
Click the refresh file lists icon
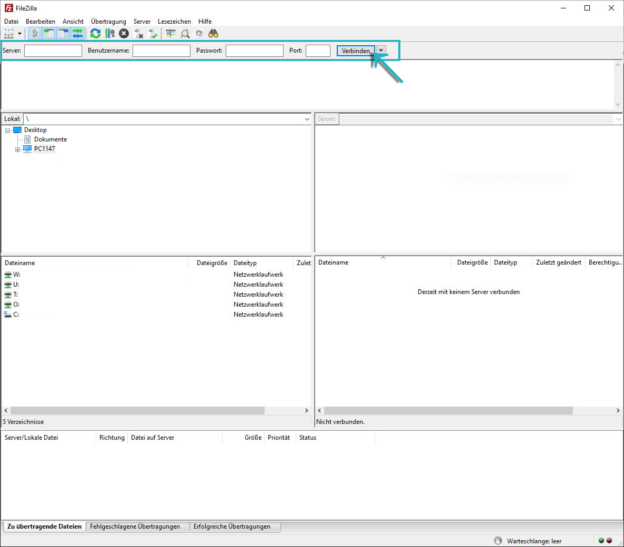(95, 33)
